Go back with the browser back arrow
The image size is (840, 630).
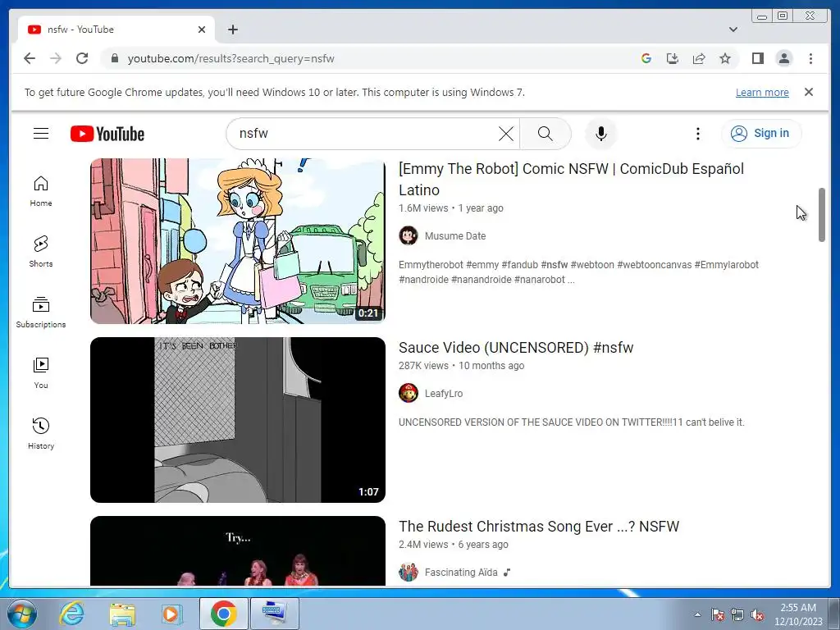pos(30,58)
